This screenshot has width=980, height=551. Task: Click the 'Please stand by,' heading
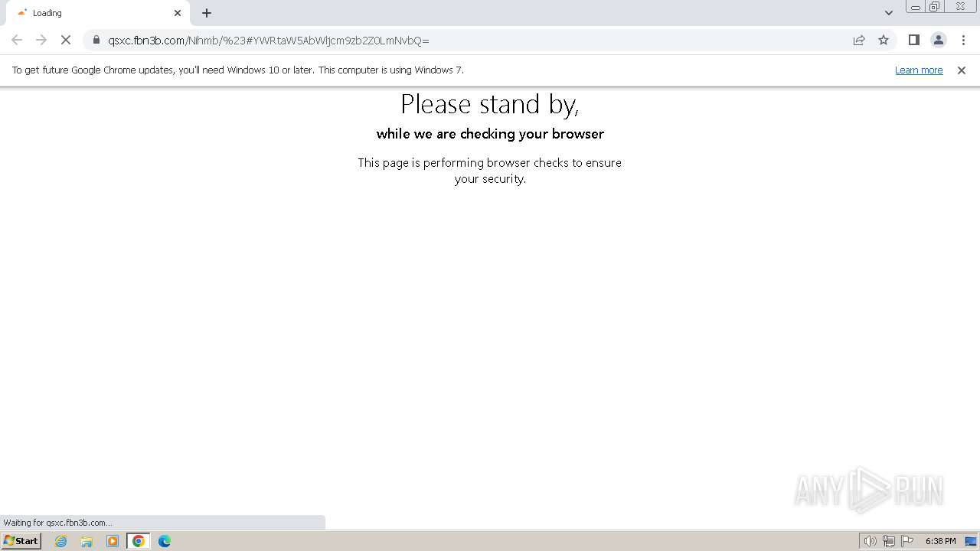[x=490, y=104]
